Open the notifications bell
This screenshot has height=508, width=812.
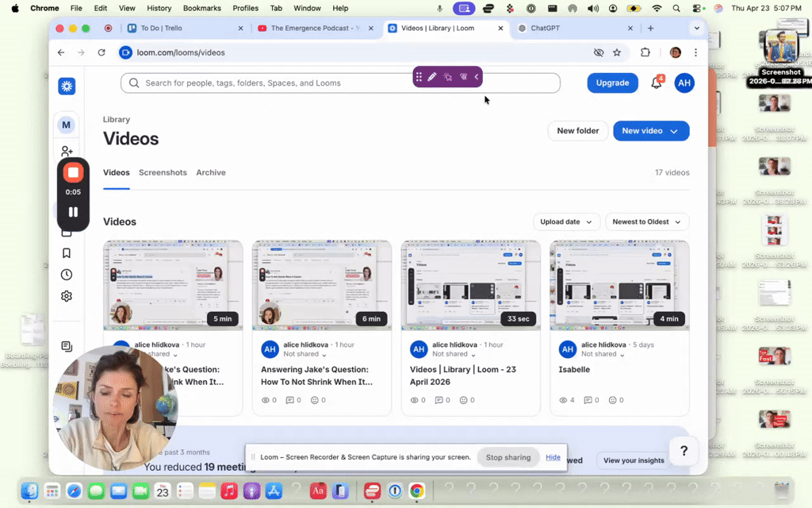656,83
